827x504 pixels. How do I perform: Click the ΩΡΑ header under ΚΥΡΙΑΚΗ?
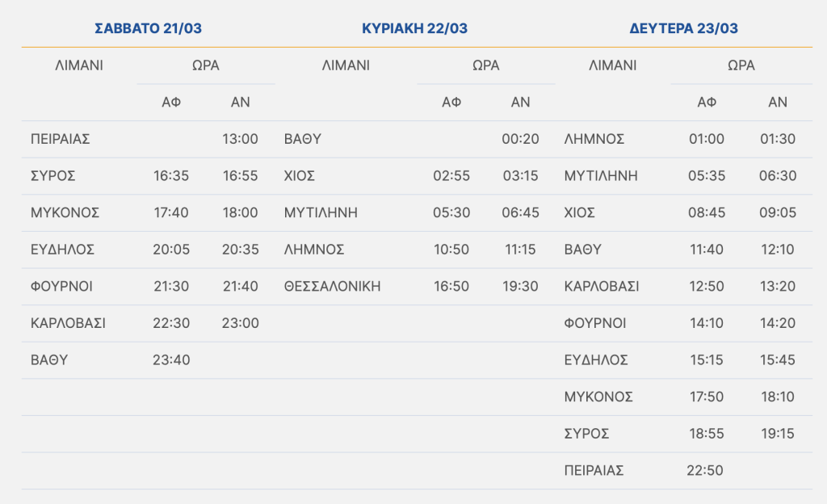[486, 65]
